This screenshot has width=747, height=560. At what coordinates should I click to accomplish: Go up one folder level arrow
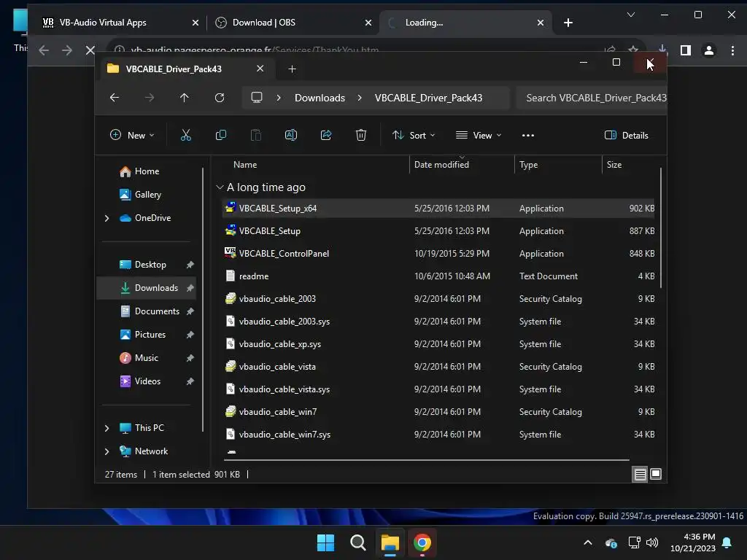tap(185, 98)
